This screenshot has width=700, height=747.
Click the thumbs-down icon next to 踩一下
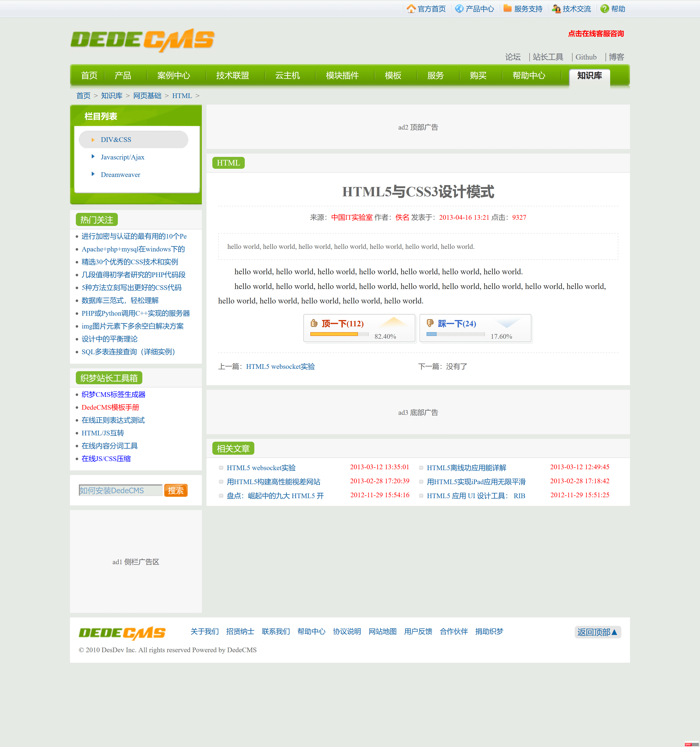pyautogui.click(x=430, y=323)
